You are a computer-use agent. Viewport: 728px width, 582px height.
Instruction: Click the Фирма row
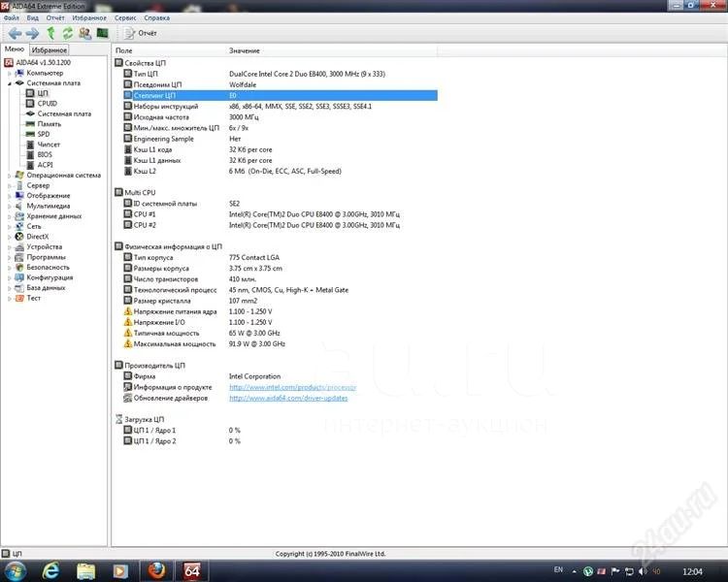tap(275, 376)
